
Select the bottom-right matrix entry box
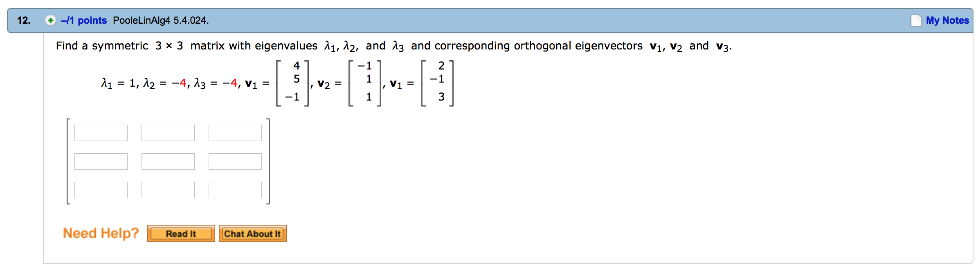[235, 189]
